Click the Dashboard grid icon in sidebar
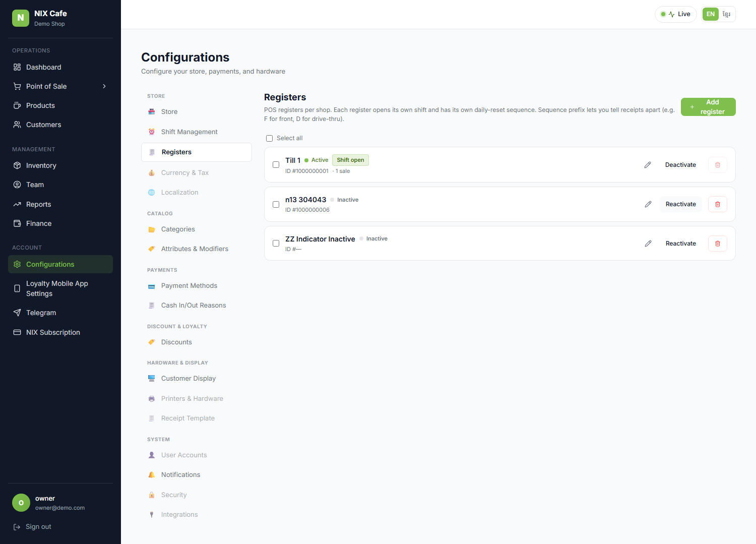 coord(17,67)
